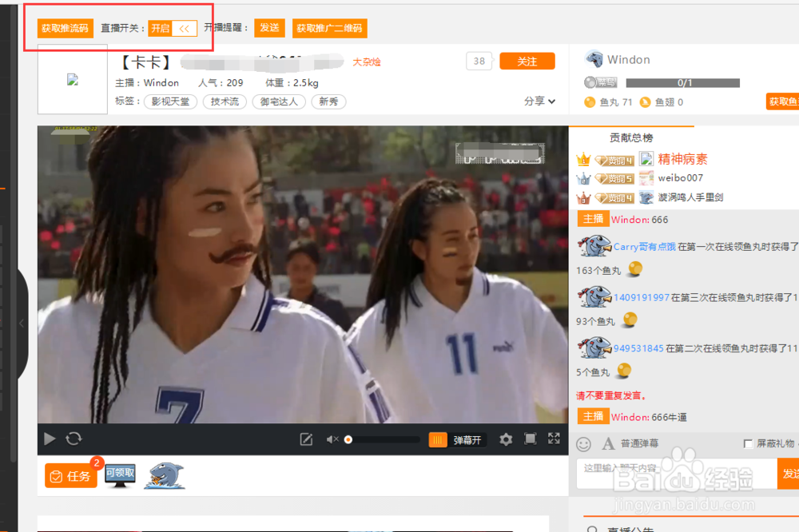Click the 发送 button next to 开播提醒
This screenshot has height=532, width=799.
pyautogui.click(x=269, y=27)
